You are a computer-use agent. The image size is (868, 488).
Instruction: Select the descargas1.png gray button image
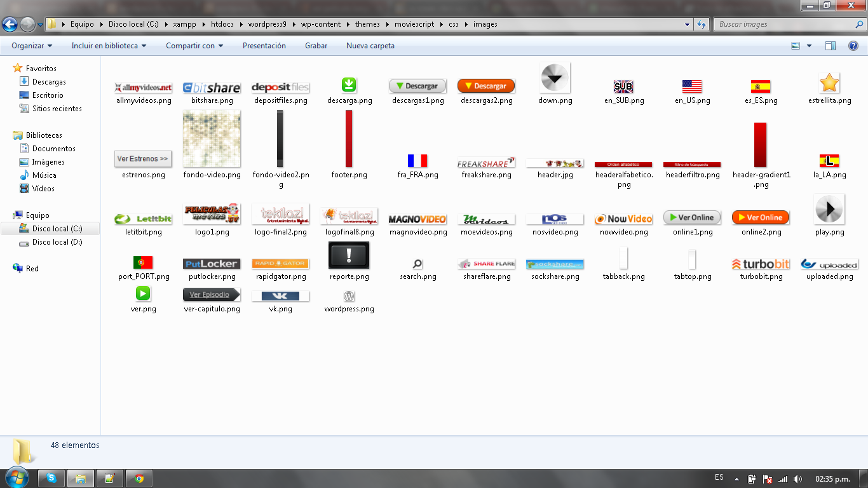(x=417, y=86)
